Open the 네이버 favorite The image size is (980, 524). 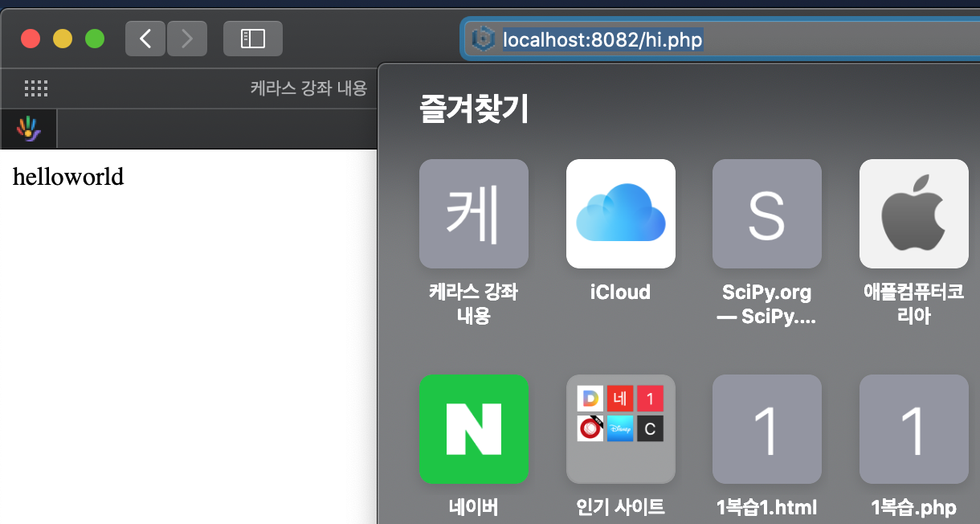tap(474, 429)
